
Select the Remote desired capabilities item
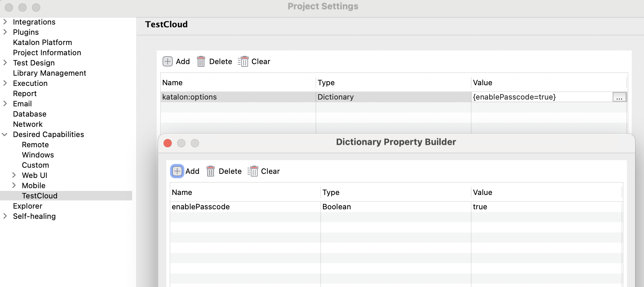(x=35, y=145)
